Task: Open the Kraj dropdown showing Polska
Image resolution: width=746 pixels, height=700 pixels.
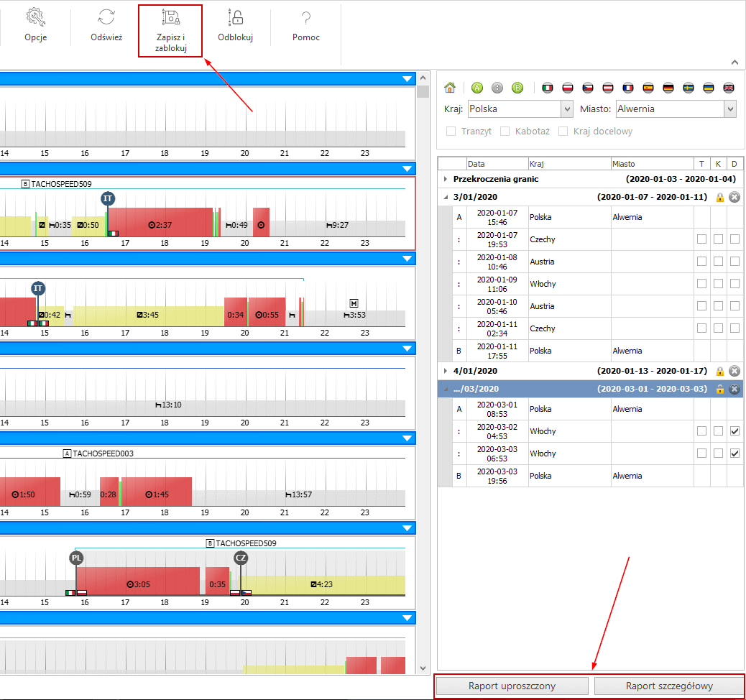Action: coord(566,109)
